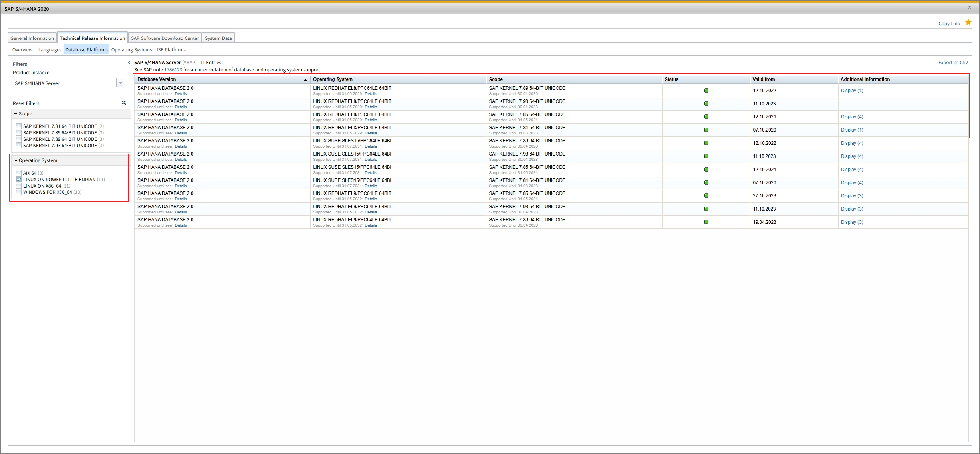980x454 pixels.
Task: Click the Database Version sort arrow
Action: 305,80
